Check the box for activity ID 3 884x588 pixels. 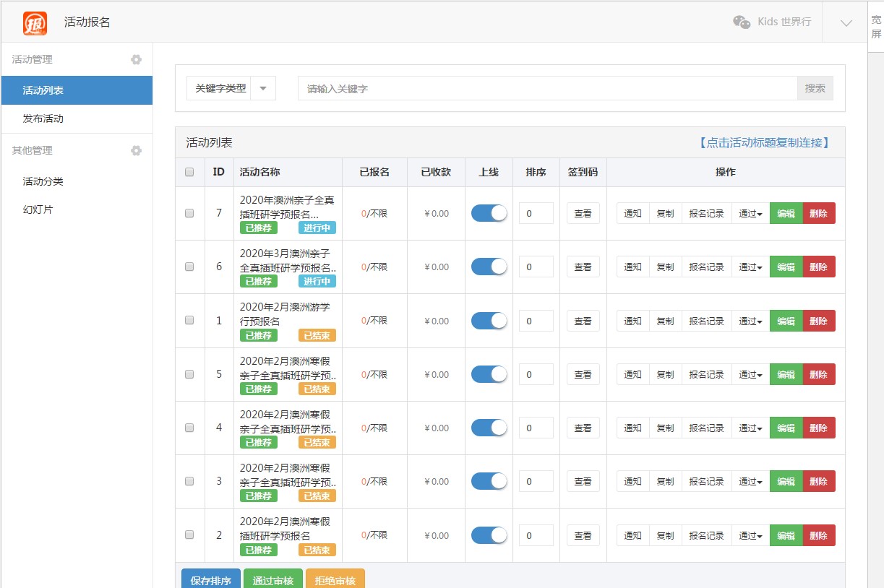(x=189, y=481)
